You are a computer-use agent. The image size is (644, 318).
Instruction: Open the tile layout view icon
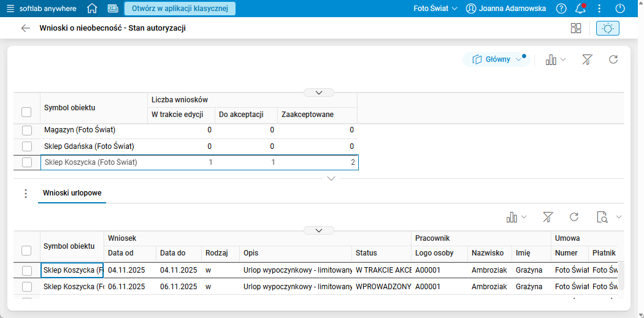click(x=575, y=28)
